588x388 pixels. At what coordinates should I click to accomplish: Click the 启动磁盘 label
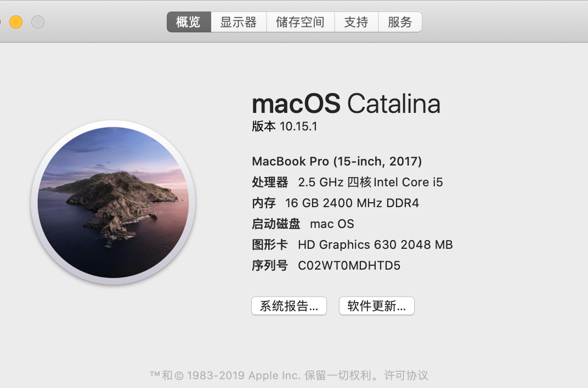point(276,224)
